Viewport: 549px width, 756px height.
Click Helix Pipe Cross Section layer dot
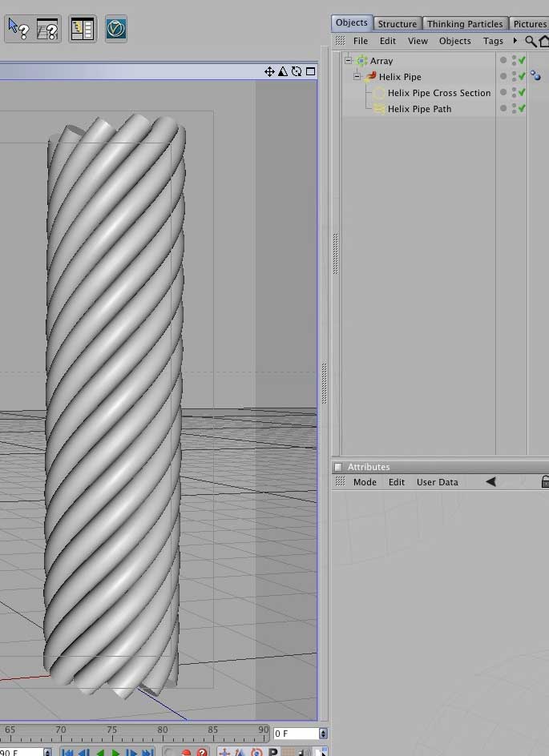[x=503, y=92]
